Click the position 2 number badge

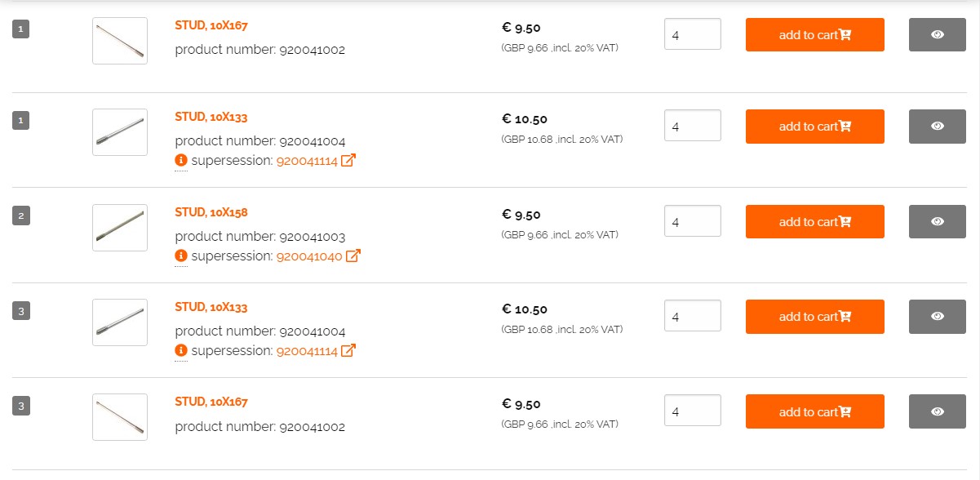coord(21,216)
